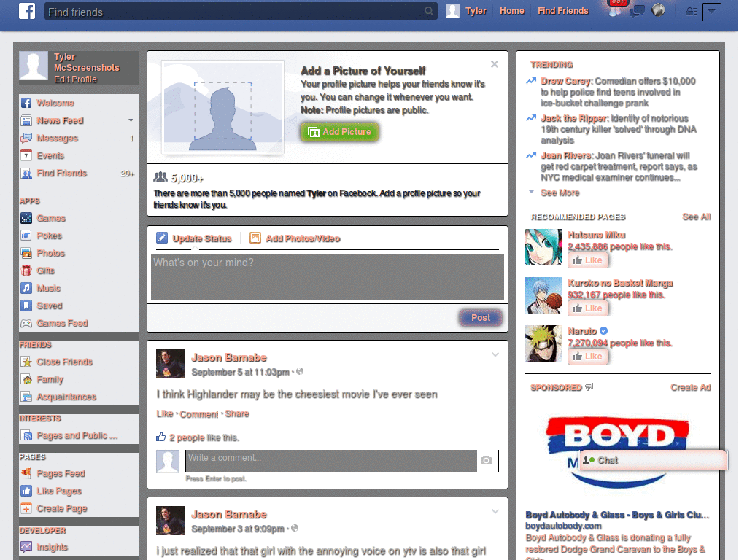Like the Kuroko no Basket Manga page
The image size is (747, 560).
tap(588, 308)
